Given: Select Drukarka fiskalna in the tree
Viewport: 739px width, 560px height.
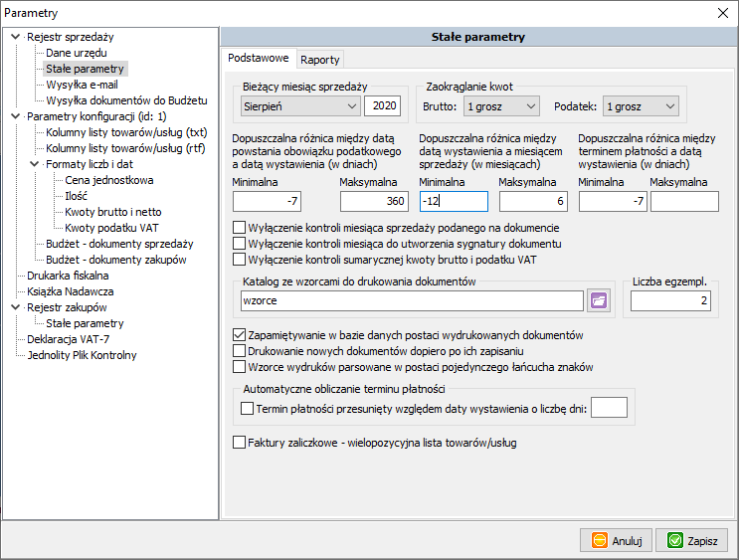Looking at the screenshot, I should pos(68,276).
